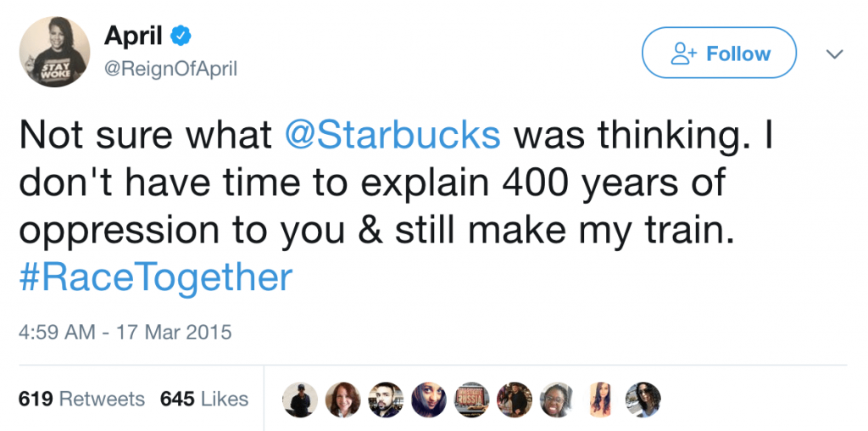Click the #RaceTogether hashtag
The width and height of the screenshot is (868, 431).
pyautogui.click(x=155, y=277)
